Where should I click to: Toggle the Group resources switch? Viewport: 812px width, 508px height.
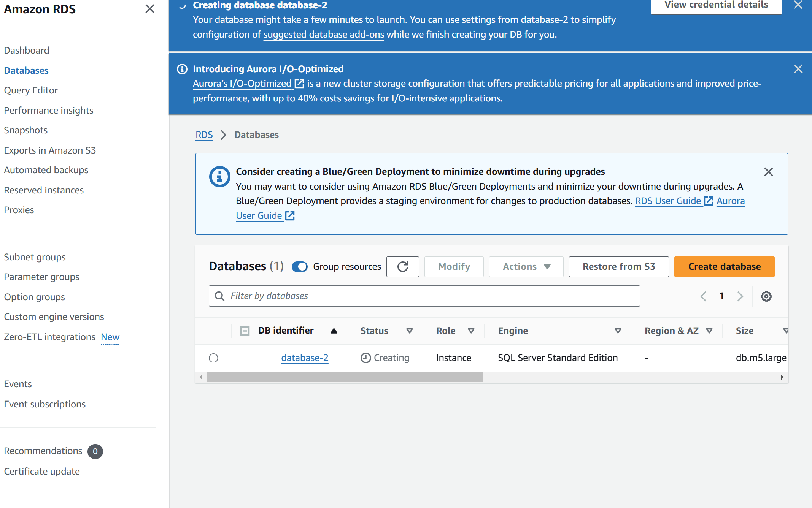(x=300, y=267)
